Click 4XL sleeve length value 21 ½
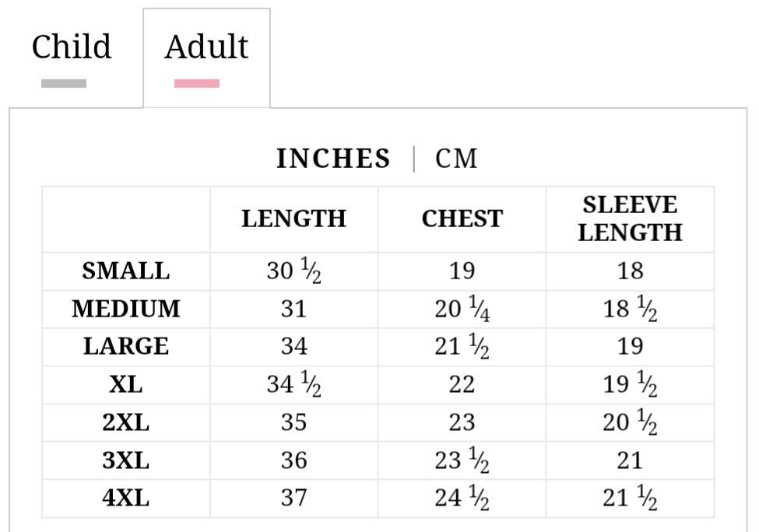The image size is (759, 532). click(631, 498)
